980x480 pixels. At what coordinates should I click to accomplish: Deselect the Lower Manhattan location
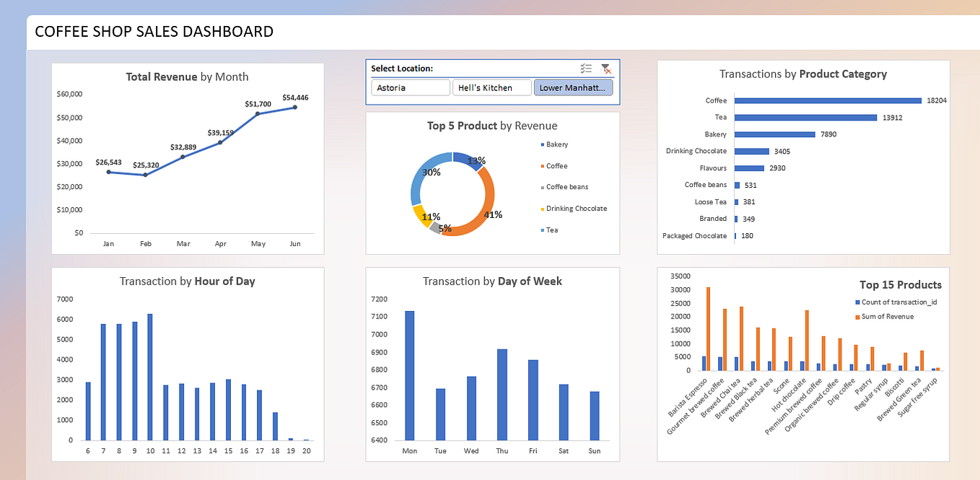[x=573, y=87]
